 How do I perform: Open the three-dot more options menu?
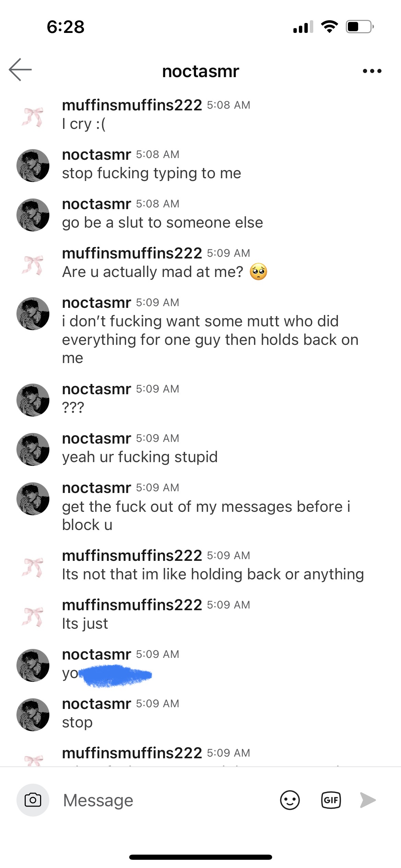[x=372, y=71]
